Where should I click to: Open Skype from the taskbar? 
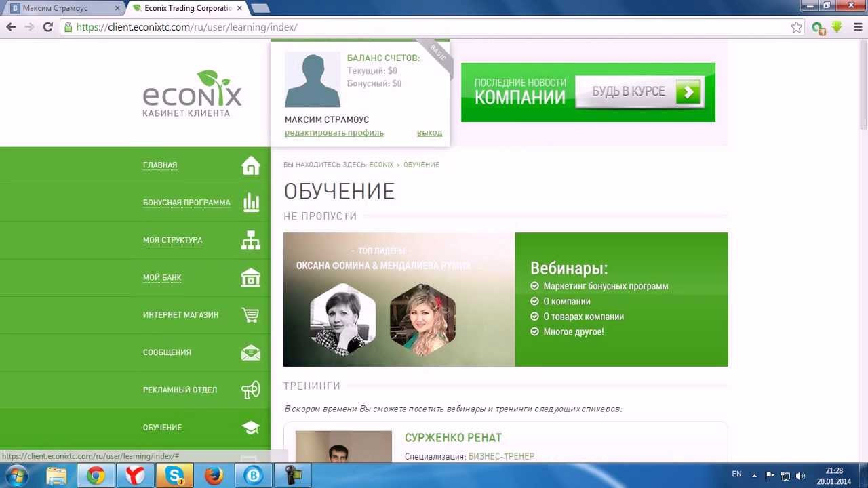click(174, 476)
